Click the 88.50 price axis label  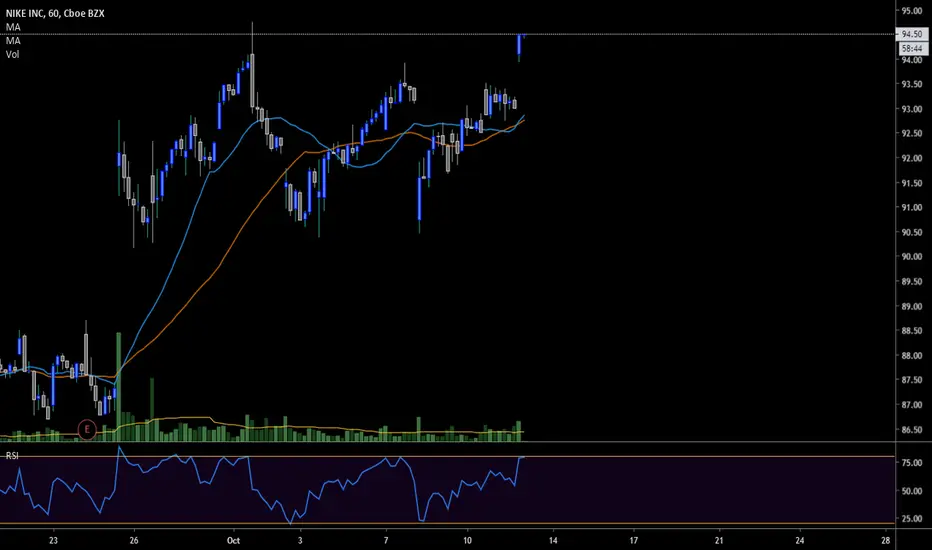click(x=912, y=331)
